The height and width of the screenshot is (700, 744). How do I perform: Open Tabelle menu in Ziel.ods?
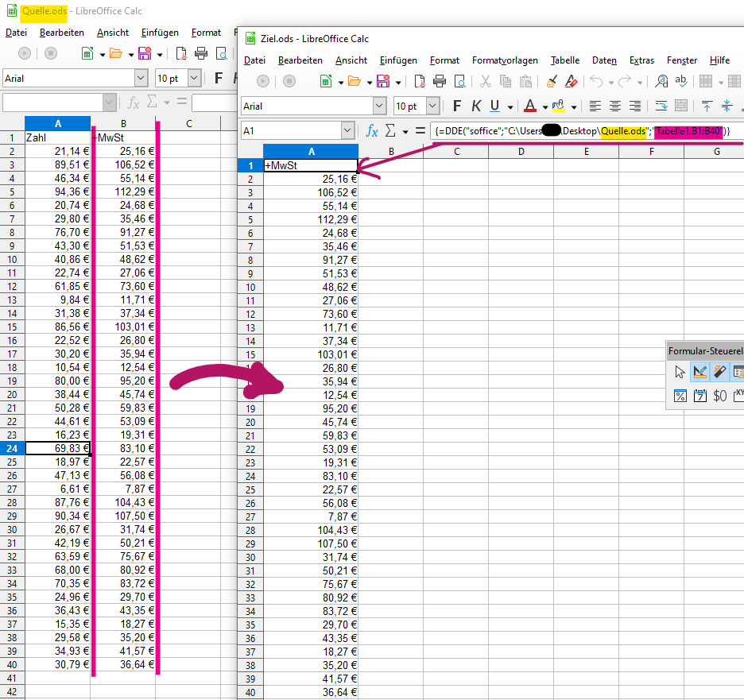tap(564, 60)
